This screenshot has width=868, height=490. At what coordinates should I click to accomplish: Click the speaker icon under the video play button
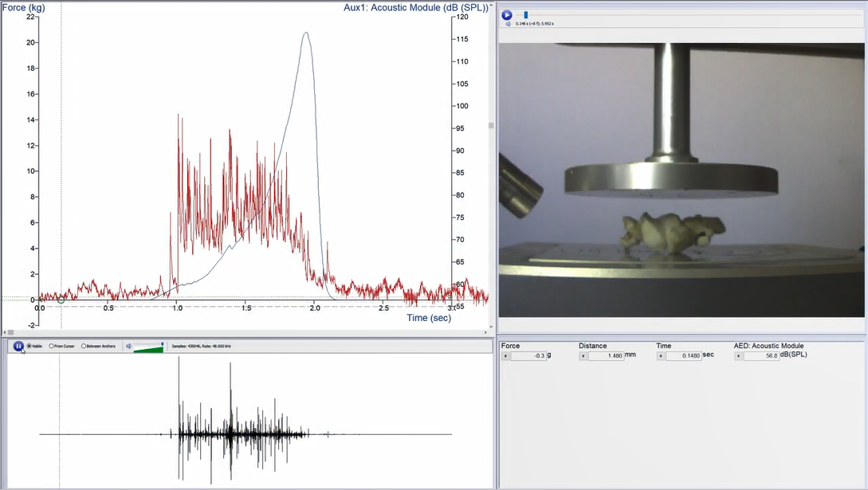coord(509,24)
